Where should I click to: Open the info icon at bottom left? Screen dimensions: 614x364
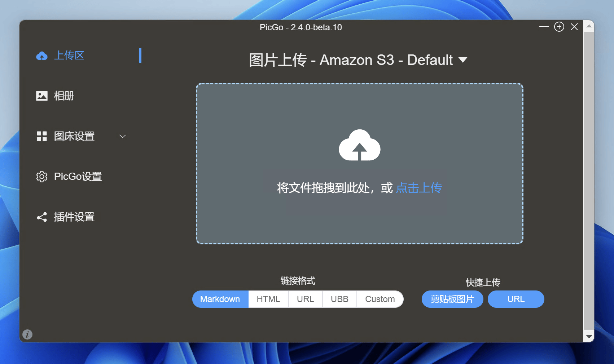(x=27, y=334)
